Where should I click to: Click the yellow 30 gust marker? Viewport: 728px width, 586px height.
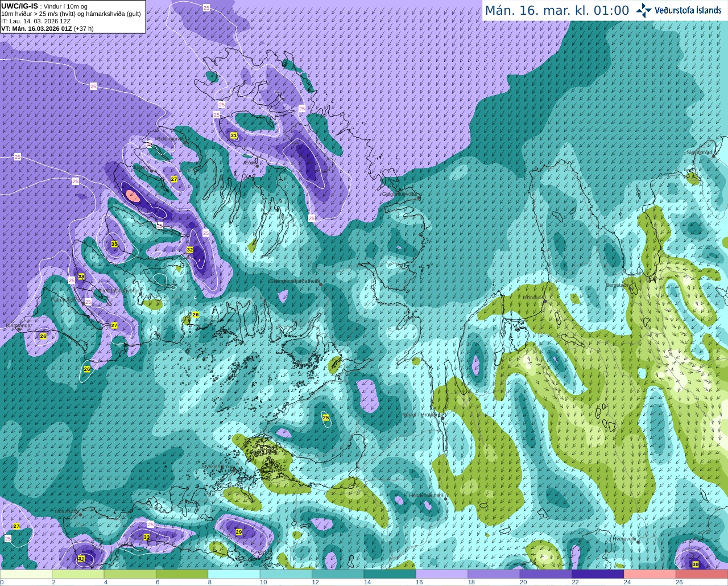point(696,564)
